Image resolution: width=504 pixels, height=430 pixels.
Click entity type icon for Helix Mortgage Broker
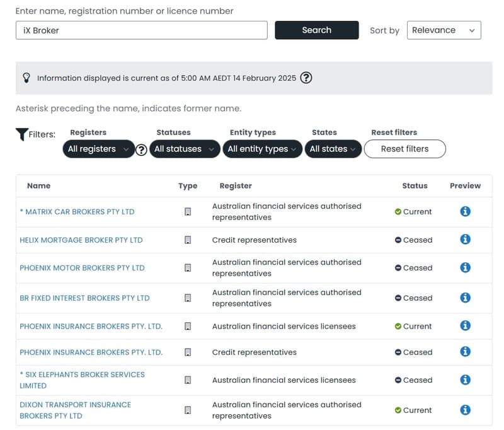tap(188, 240)
